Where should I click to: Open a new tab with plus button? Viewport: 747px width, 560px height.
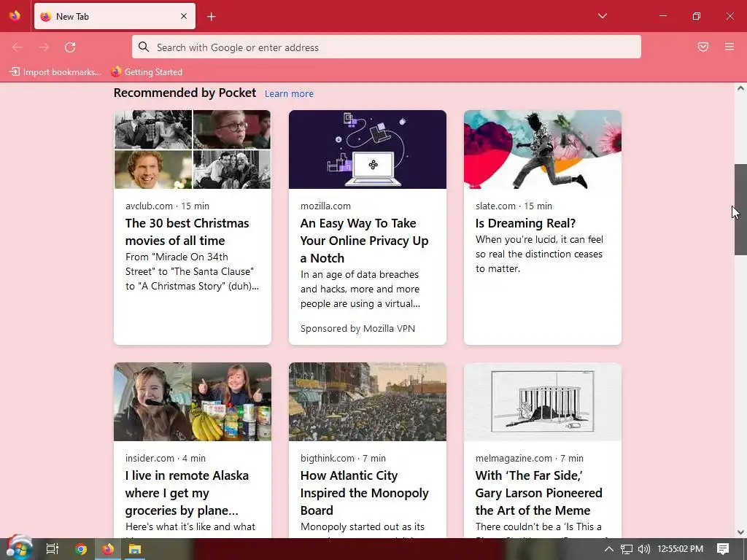click(212, 17)
